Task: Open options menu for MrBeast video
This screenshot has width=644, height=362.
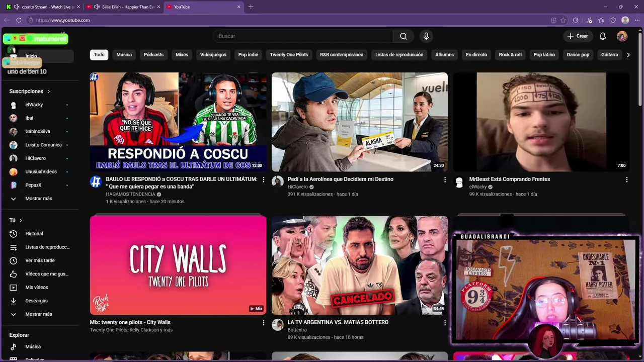Action: point(626,179)
